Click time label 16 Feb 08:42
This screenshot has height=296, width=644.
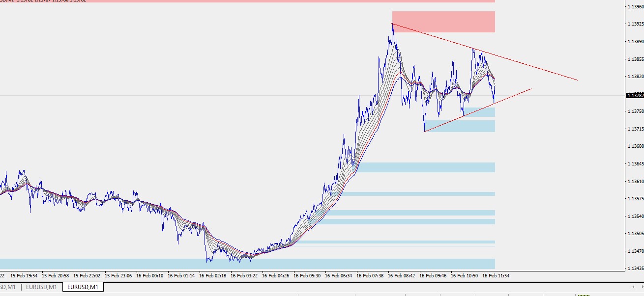[x=402, y=276]
